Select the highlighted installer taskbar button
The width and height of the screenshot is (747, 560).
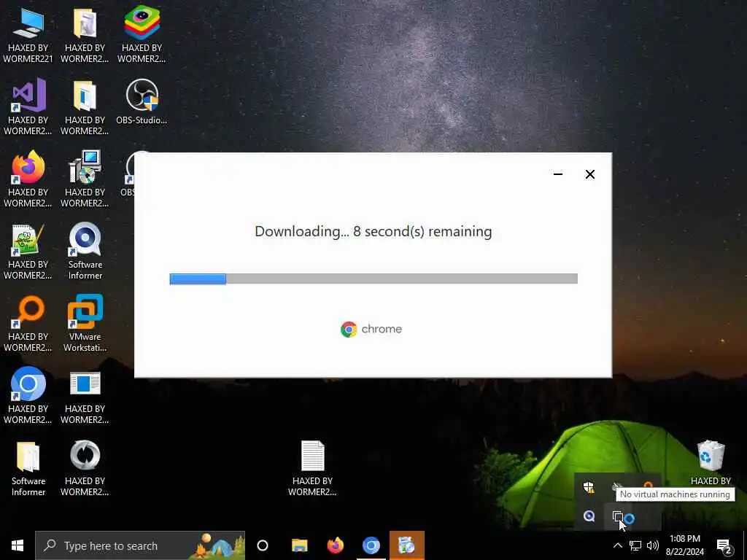point(407,545)
